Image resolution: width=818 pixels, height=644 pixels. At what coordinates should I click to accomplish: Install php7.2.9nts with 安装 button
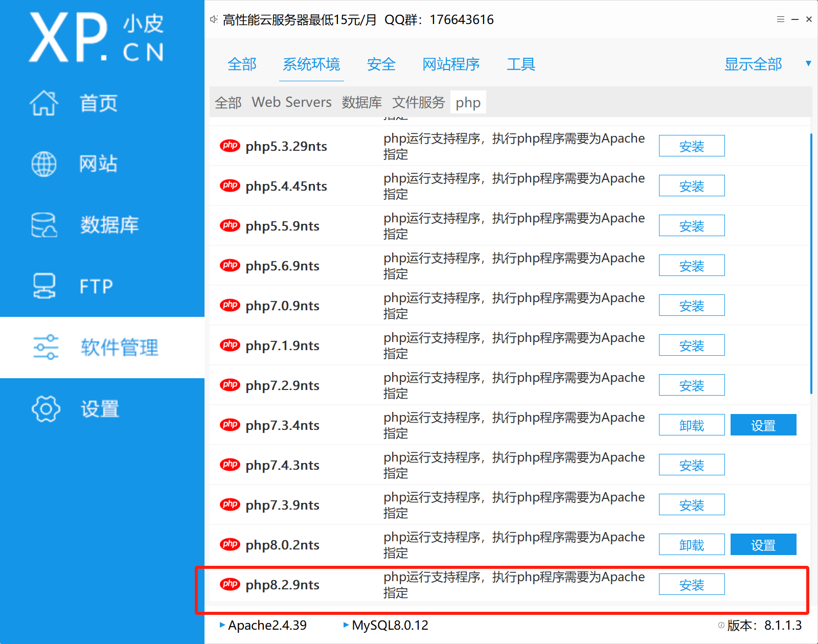tap(692, 385)
